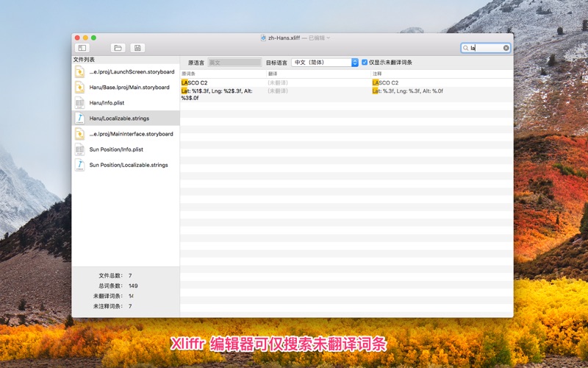Screen dimensions: 588x368
Task: Select Haru/Base.lproj/Main.storyboard file
Action: [129, 87]
